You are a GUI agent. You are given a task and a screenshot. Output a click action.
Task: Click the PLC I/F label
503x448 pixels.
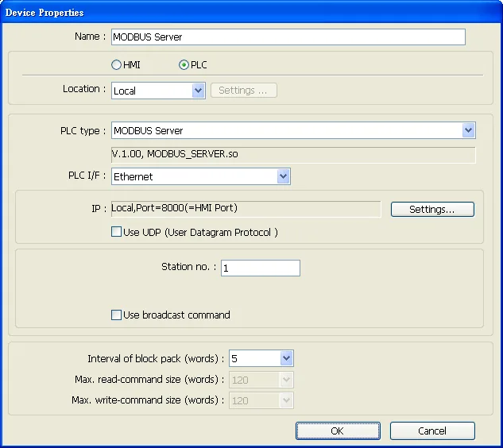coord(87,176)
